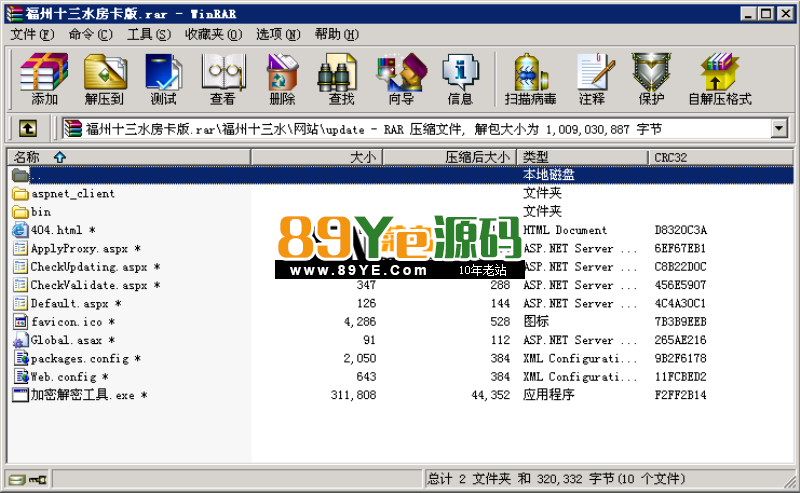Click CRC32 value 7B3B9EEB

pos(681,322)
